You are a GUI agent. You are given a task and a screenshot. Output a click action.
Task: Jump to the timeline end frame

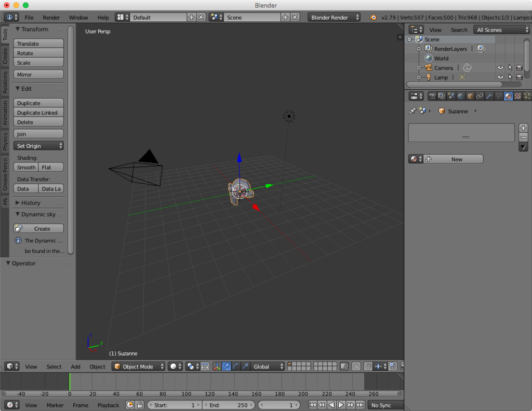[361, 405]
